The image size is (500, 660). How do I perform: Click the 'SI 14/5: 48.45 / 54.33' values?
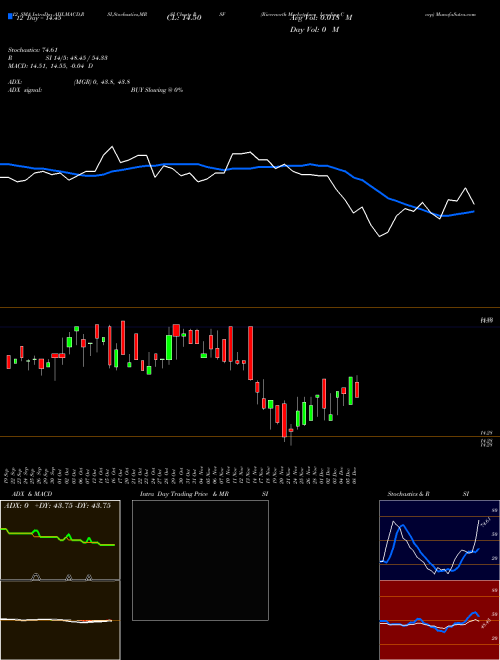click(77, 58)
